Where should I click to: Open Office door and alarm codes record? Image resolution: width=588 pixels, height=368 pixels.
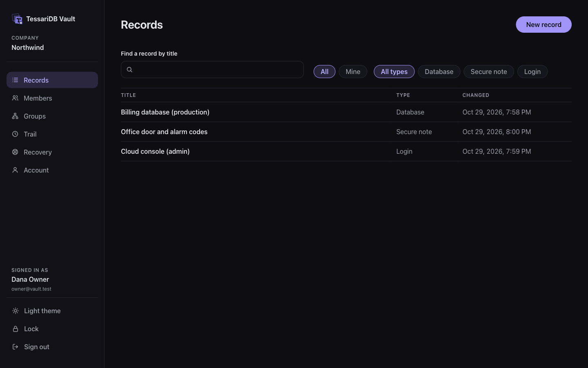[164, 132]
